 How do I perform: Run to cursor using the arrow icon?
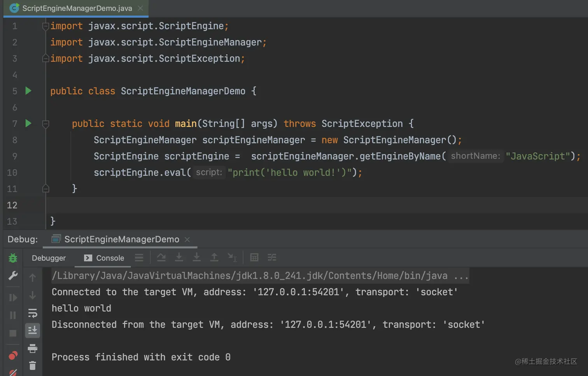pos(232,257)
